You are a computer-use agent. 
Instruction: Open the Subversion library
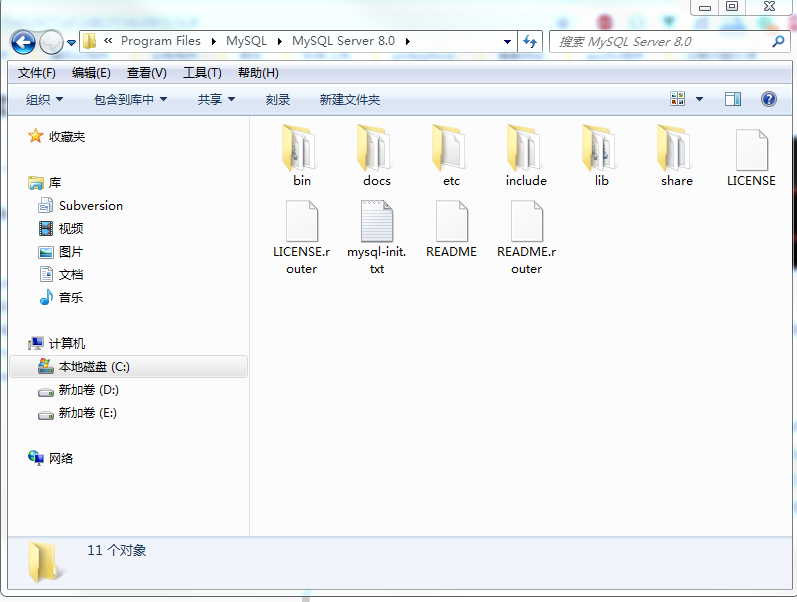tap(81, 205)
